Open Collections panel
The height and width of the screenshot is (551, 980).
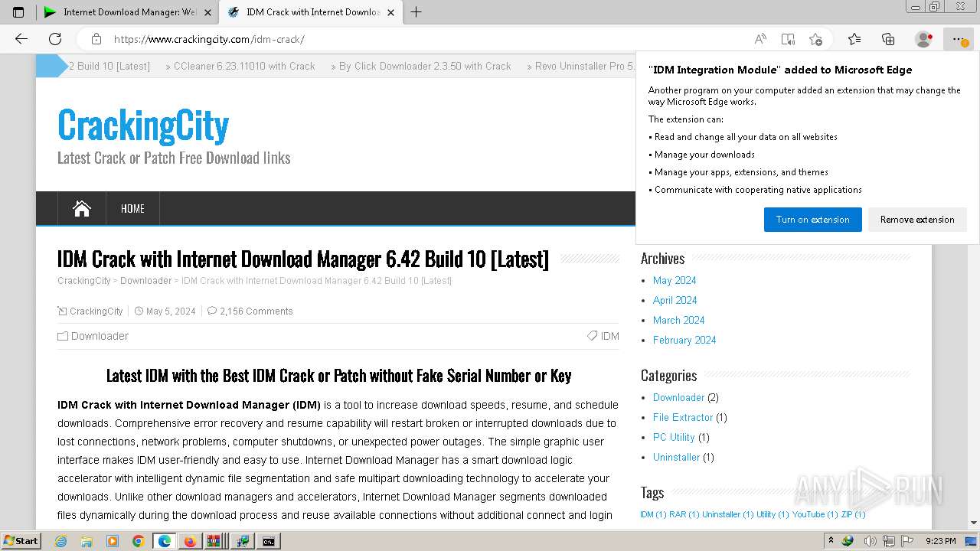click(x=888, y=39)
